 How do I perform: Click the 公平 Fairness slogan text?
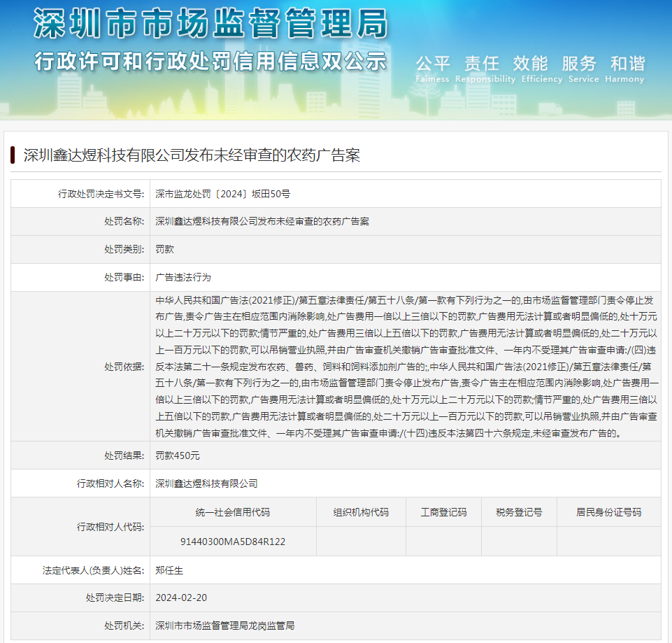pos(432,69)
